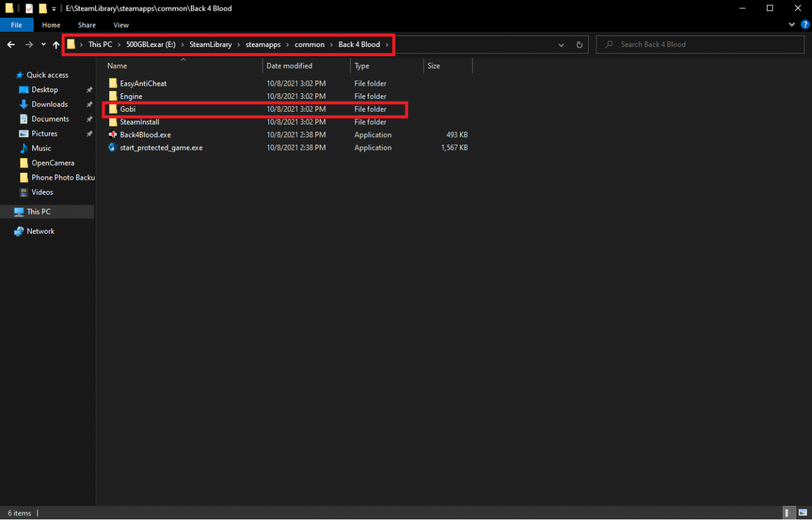Open the help question mark icon
812x520 pixels.
coord(803,25)
